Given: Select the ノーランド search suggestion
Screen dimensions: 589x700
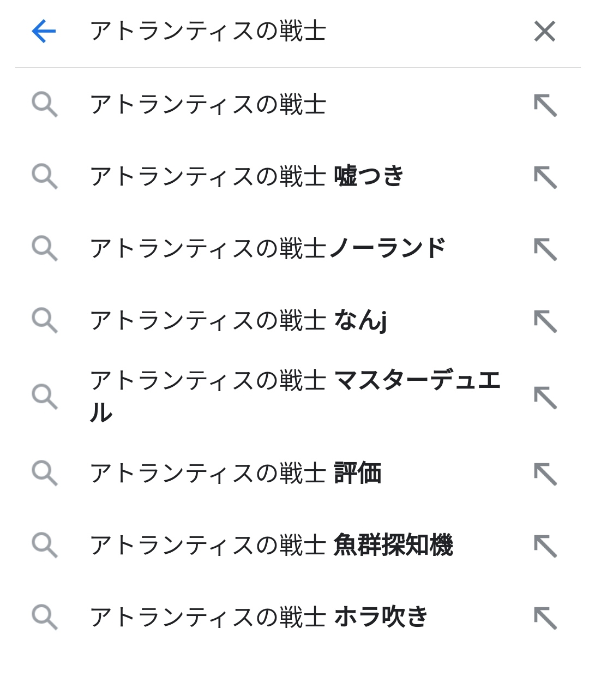Looking at the screenshot, I should (267, 248).
